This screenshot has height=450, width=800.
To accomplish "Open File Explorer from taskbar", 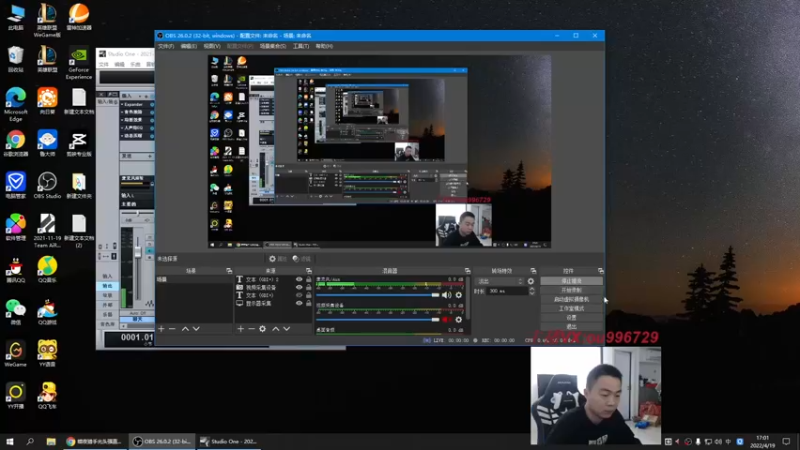I will [51, 441].
